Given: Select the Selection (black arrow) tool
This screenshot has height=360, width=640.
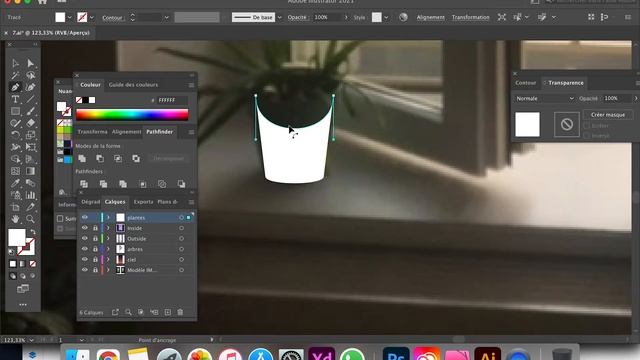Looking at the screenshot, I should click(x=15, y=63).
